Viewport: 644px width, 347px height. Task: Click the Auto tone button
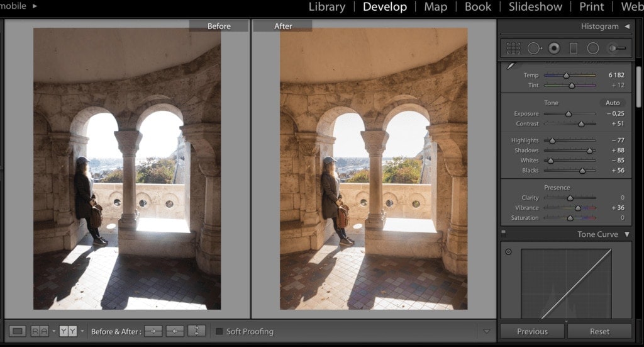coord(612,103)
